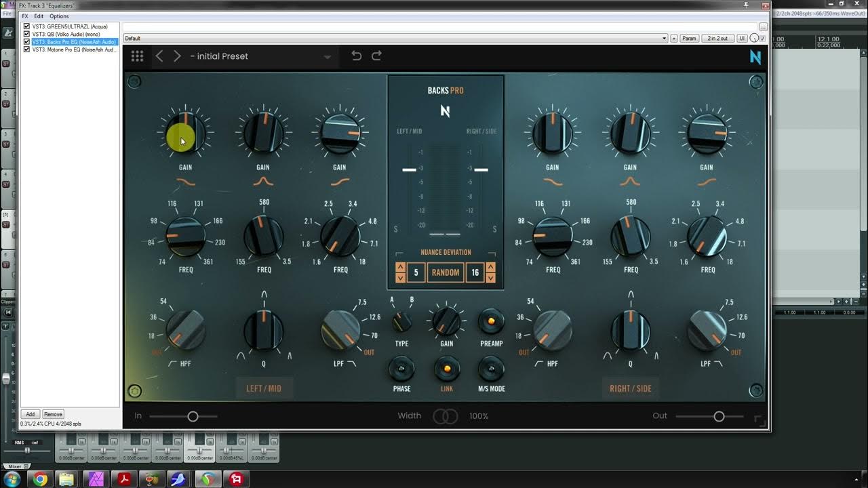
Task: Click the Left/Mid LPF knob
Action: pos(340,331)
